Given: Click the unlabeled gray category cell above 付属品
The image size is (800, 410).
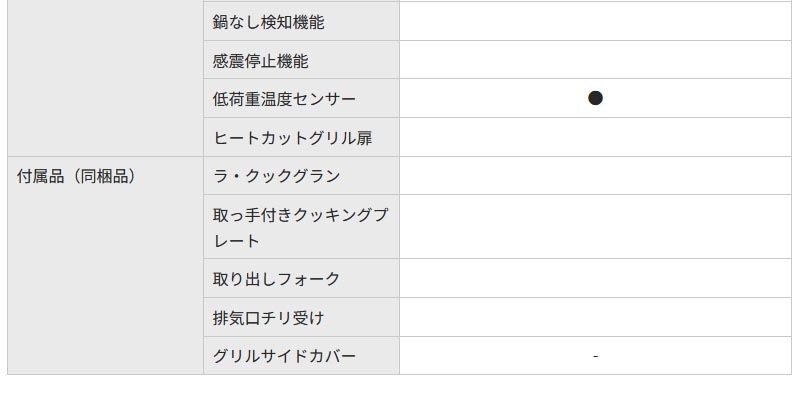Looking at the screenshot, I should pos(105,78).
